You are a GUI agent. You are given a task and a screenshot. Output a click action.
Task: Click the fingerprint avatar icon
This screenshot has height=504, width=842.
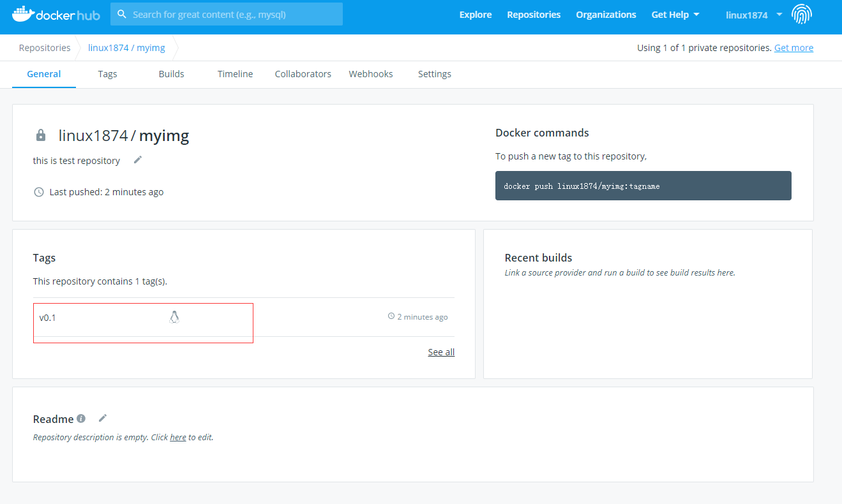(x=801, y=14)
